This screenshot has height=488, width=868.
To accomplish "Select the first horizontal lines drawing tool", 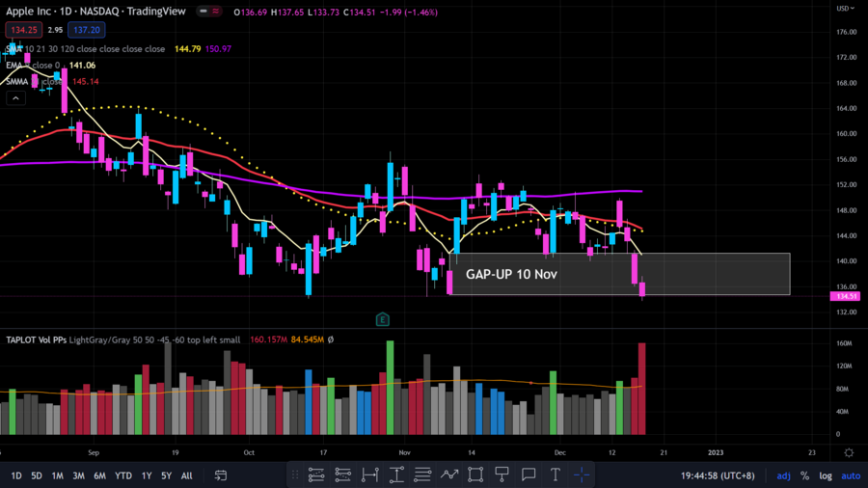I will pos(316,474).
